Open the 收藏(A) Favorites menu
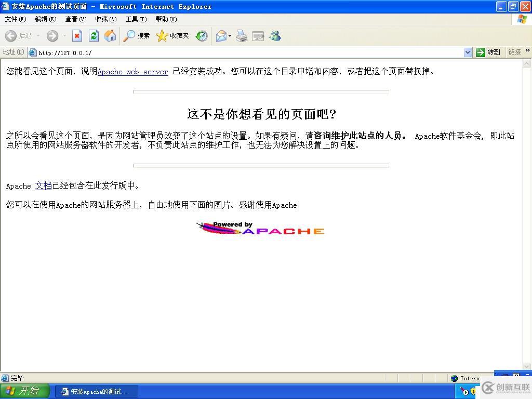532x399 pixels. click(106, 19)
